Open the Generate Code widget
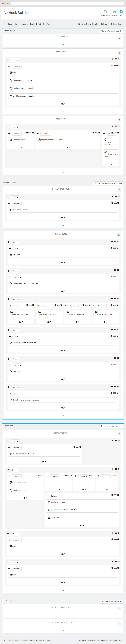 click(x=21, y=140)
